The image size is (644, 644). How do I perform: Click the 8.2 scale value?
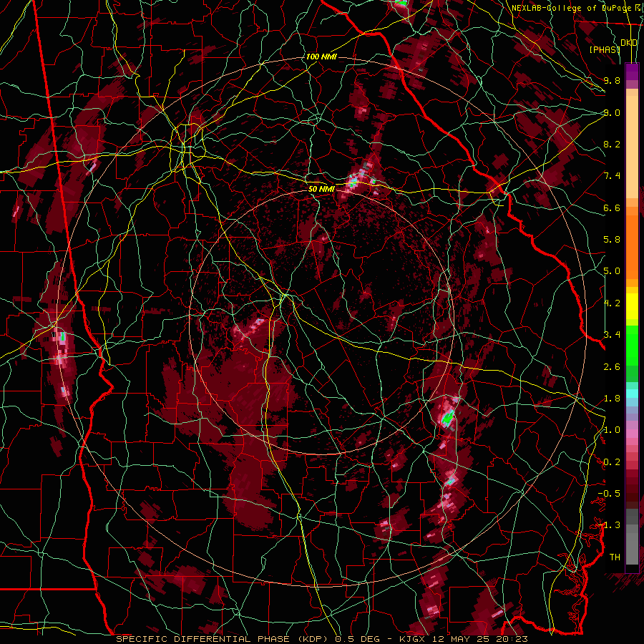(612, 144)
